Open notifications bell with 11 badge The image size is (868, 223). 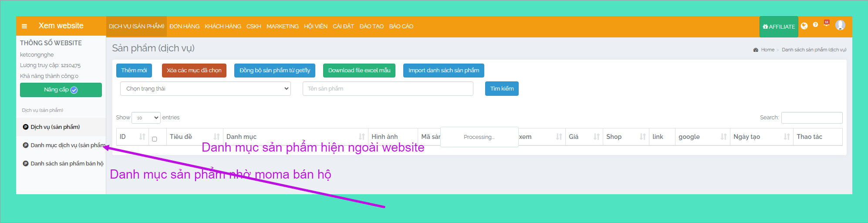pos(826,24)
